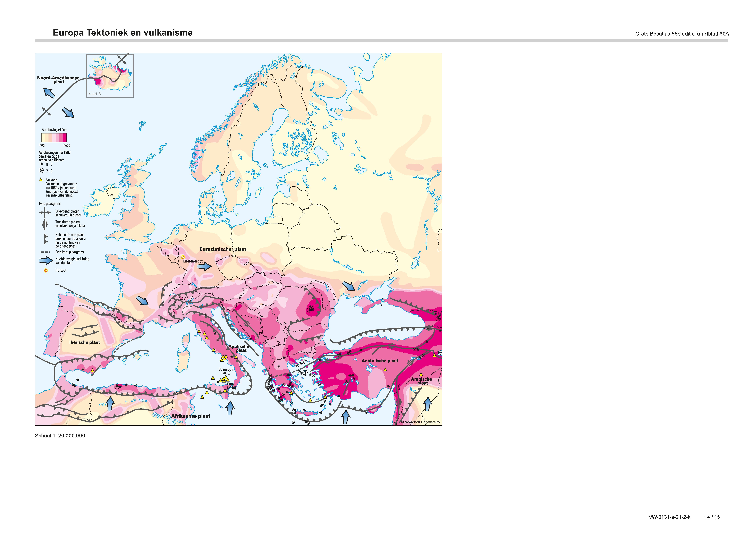This screenshot has height=534, width=756.
Task: Click the 'Afrikaanse plaat' label
Action: (x=190, y=416)
